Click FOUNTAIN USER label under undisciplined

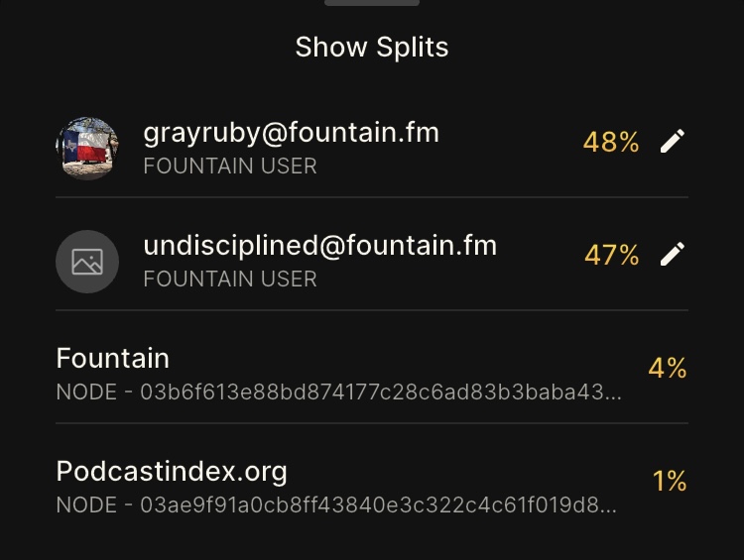click(230, 279)
